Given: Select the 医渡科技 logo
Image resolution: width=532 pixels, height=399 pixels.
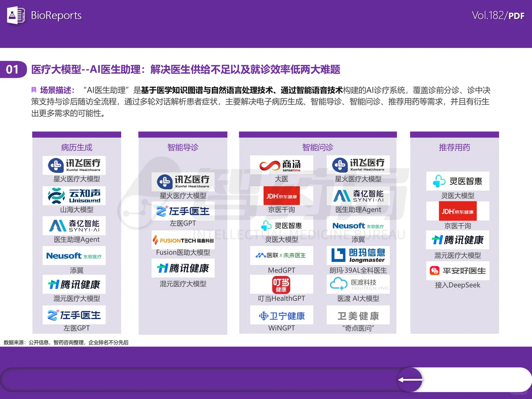Looking at the screenshot, I should click(x=358, y=284).
